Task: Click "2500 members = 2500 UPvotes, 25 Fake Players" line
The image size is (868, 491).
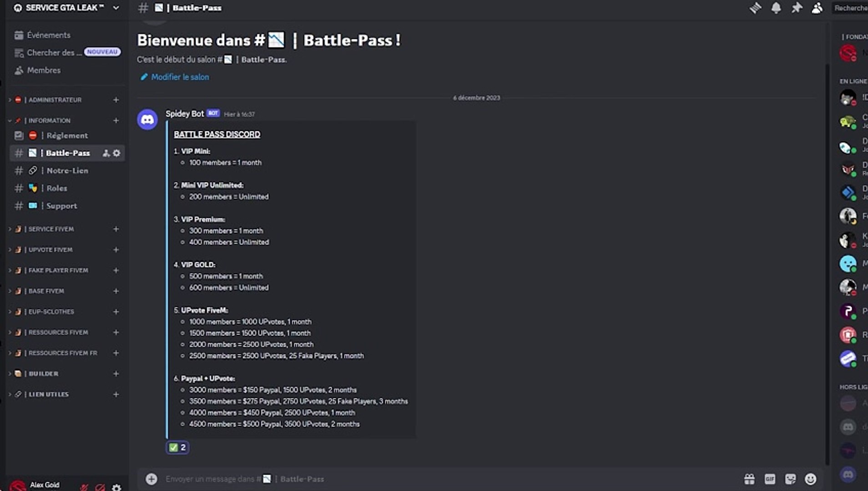Action: pos(277,356)
